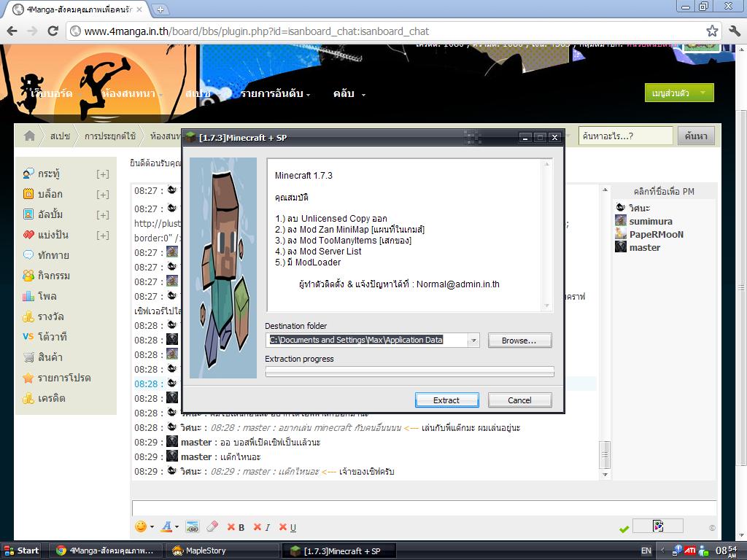The image size is (747, 560).
Task: Open โต้วาที in the sidebar
Action: (52, 337)
